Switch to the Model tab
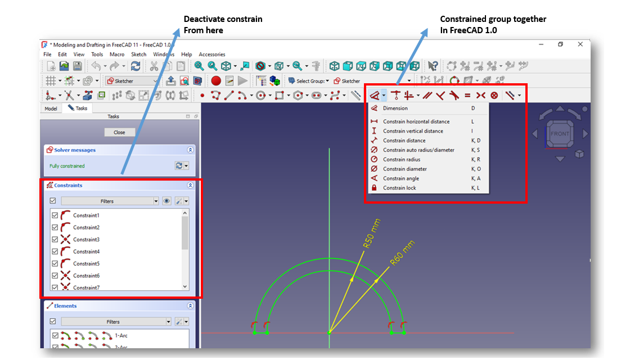The image size is (621, 364). tap(51, 108)
